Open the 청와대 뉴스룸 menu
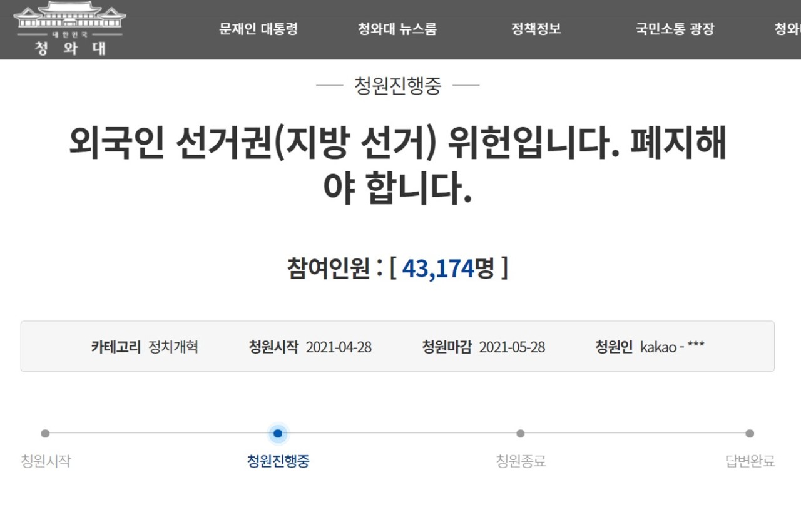Image resolution: width=801 pixels, height=532 pixels. 397,29
